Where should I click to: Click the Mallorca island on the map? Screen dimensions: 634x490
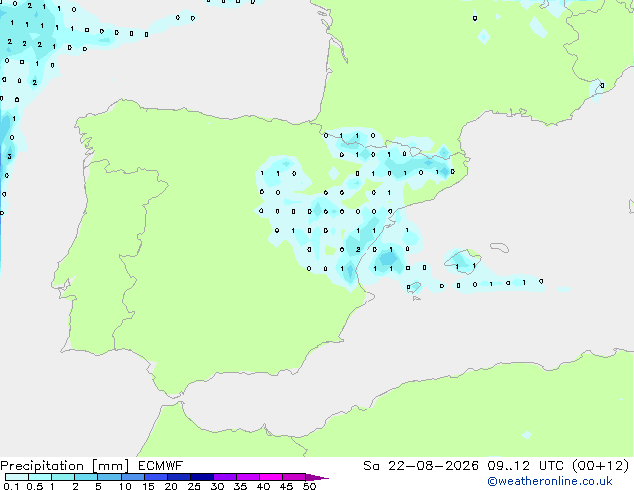click(463, 262)
